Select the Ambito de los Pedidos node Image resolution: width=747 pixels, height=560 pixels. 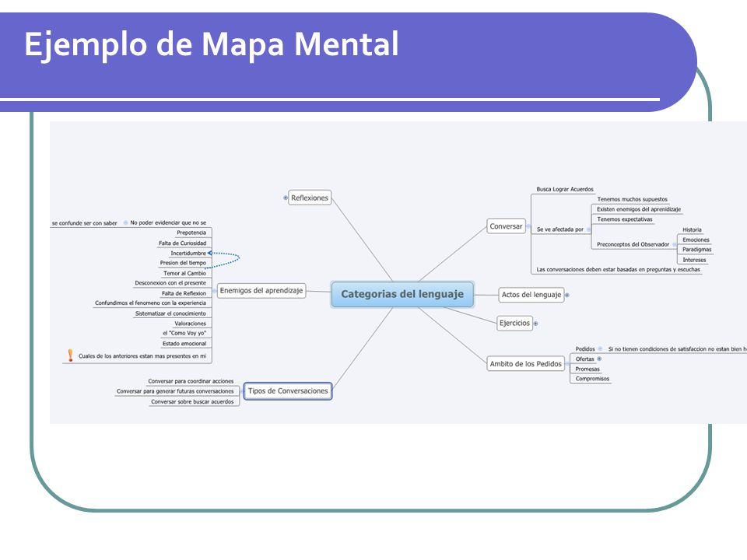525,364
